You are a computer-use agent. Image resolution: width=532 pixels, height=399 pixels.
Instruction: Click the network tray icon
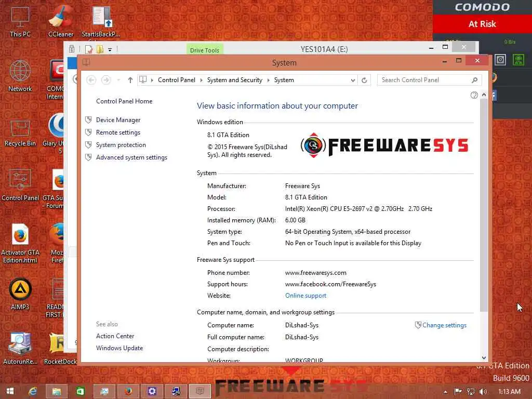point(471,392)
